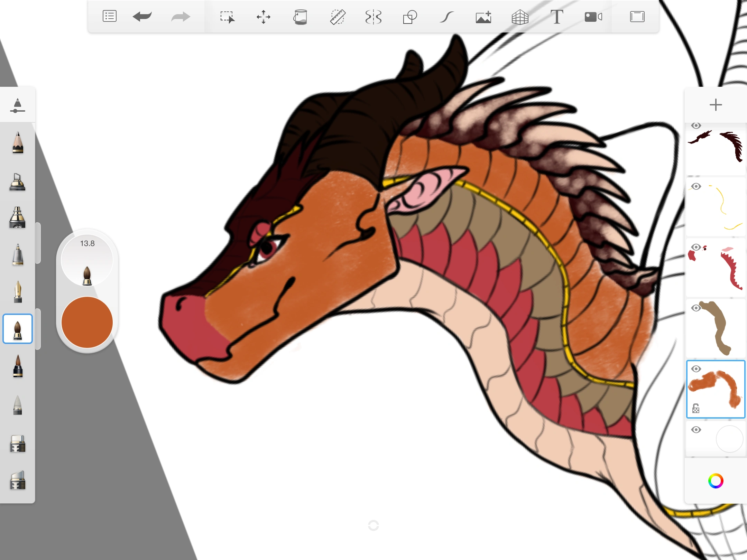Viewport: 747px width, 560px height.
Task: Select the Text tool
Action: (x=557, y=17)
